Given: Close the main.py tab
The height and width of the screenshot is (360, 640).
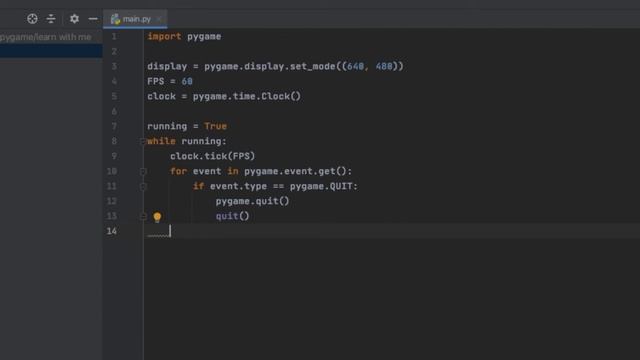Looking at the screenshot, I should point(159,19).
